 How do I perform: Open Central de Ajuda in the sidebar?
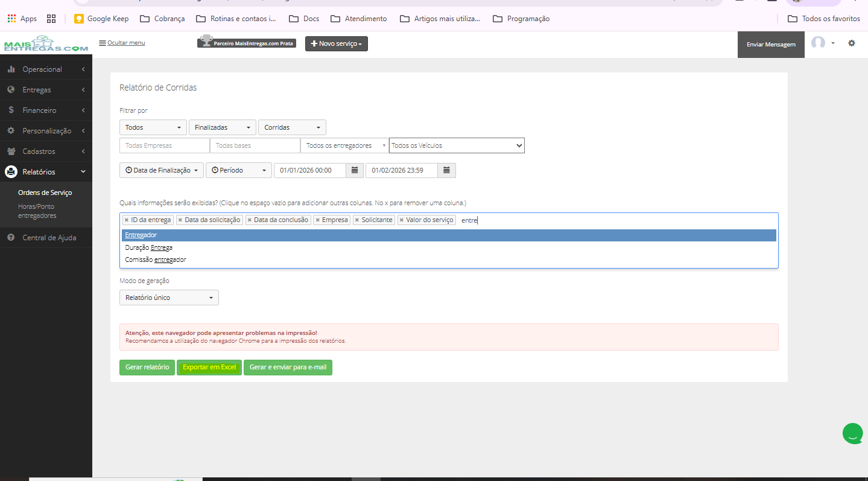(46, 238)
